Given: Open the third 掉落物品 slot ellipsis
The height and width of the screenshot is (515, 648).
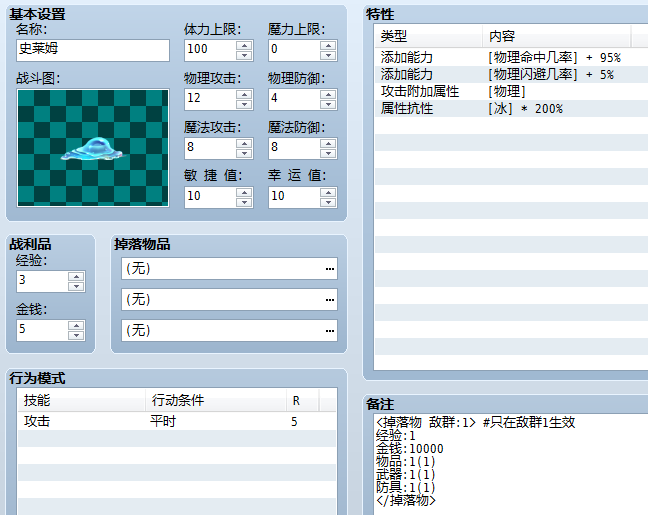Looking at the screenshot, I should (329, 330).
